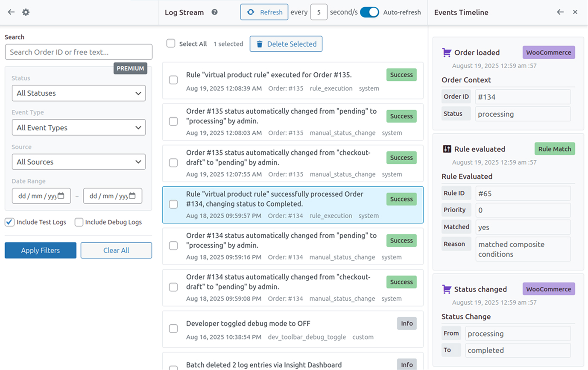Click the Delete Selected button
The image size is (588, 370).
(286, 44)
